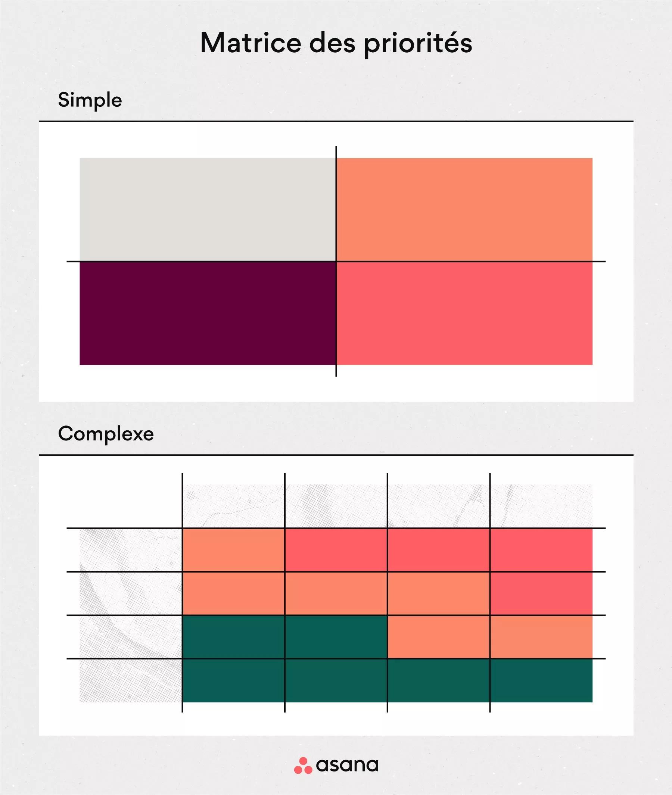The height and width of the screenshot is (795, 672).
Task: Click the asana wordmark text
Action: coord(347,765)
